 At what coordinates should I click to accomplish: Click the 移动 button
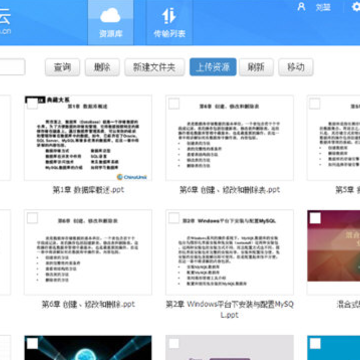[x=296, y=67]
